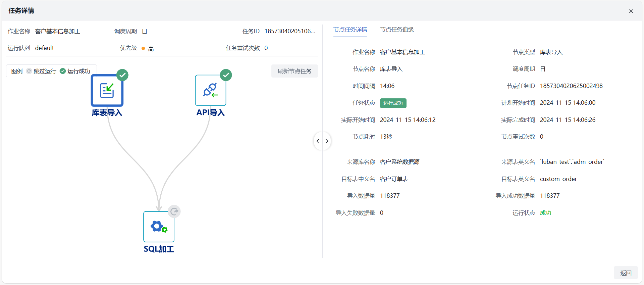This screenshot has height=285, width=644.
Task: Switch to 节点任务详情 tab
Action: pyautogui.click(x=350, y=30)
